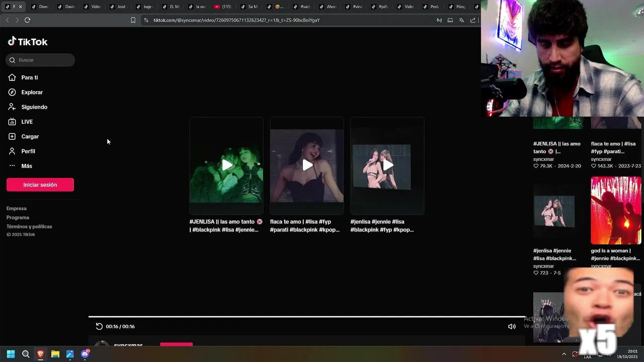Open Windows taskbar search

[x=26, y=354]
